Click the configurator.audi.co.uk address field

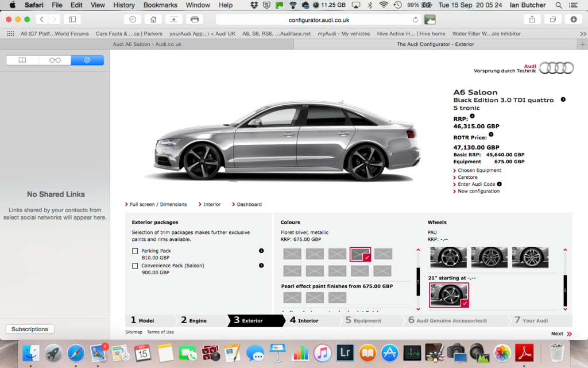pyautogui.click(x=319, y=20)
